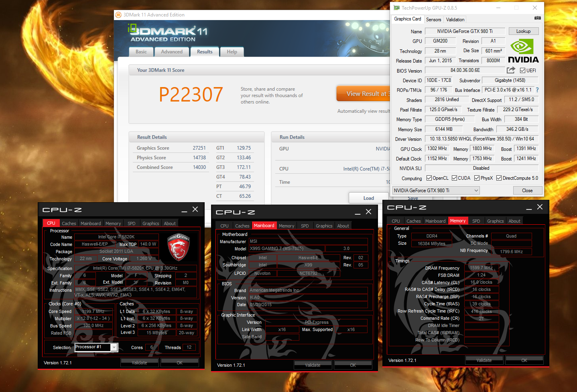Click Validate in CPU-Z CPU window
Image resolution: width=577 pixels, height=392 pixels.
[x=140, y=363]
